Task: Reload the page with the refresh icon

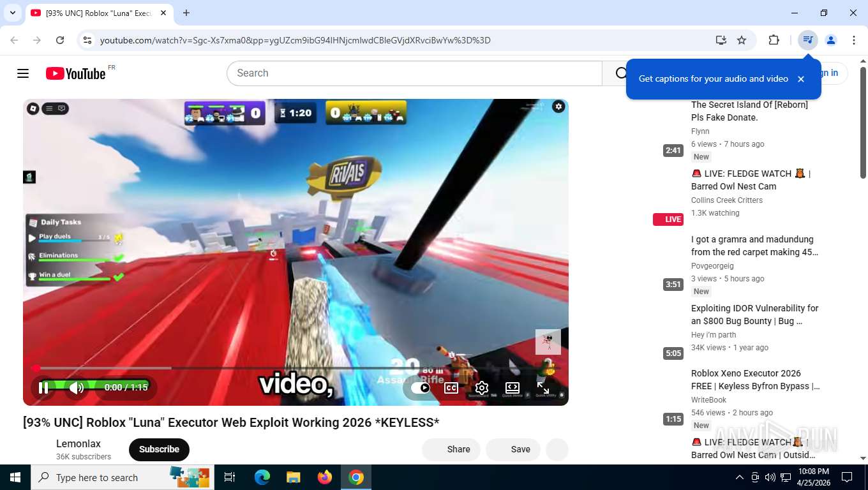Action: point(60,40)
